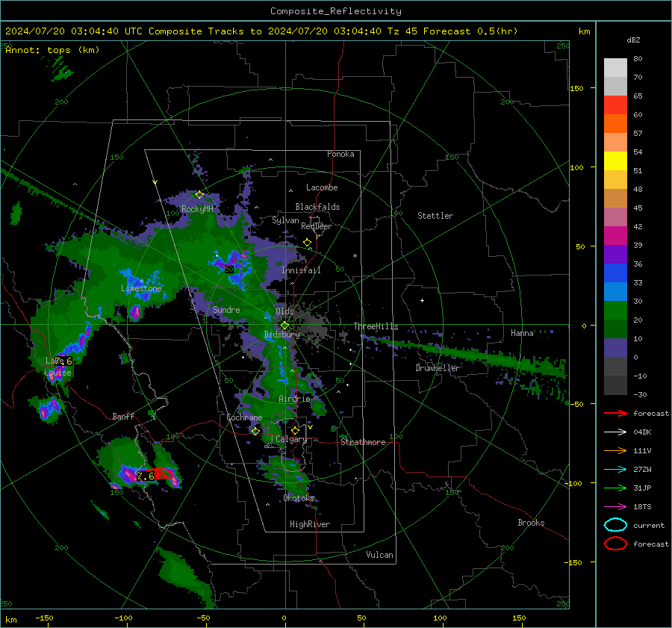Click the Limestone map label
The height and width of the screenshot is (628, 672).
pyautogui.click(x=141, y=288)
